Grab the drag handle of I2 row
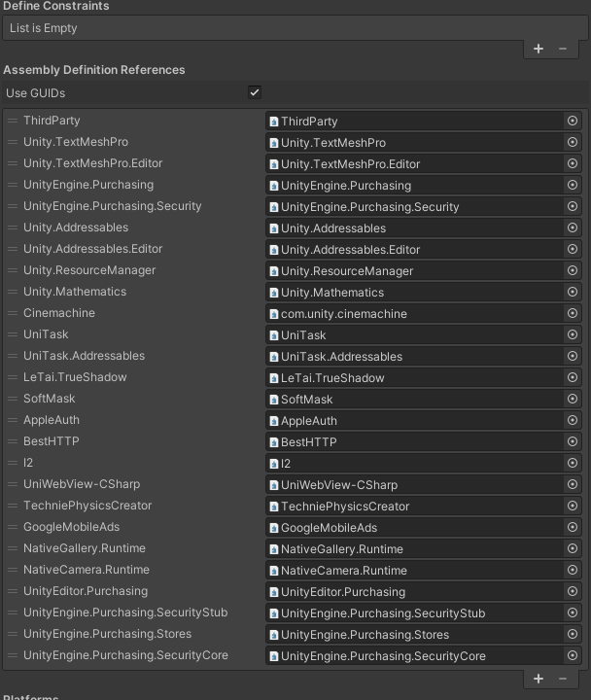 click(x=13, y=463)
